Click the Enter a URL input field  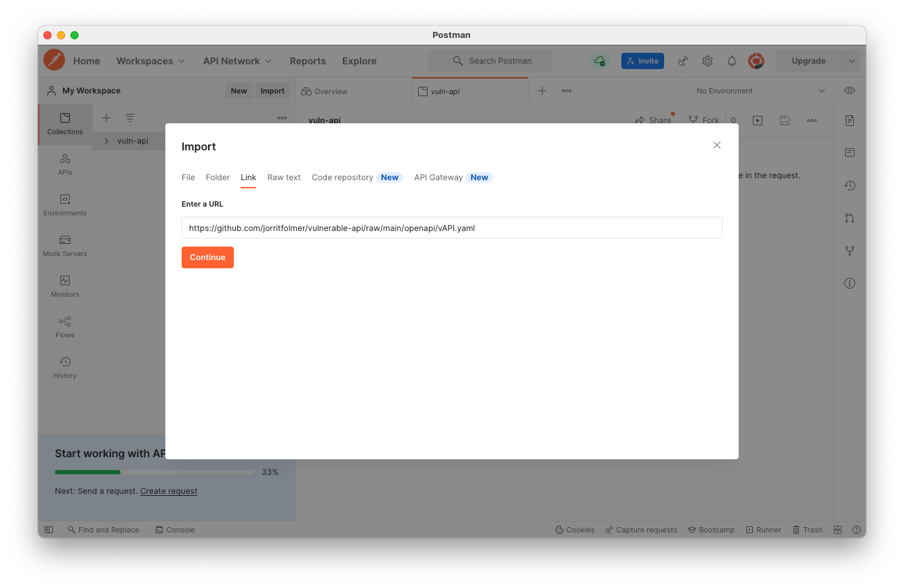(452, 228)
